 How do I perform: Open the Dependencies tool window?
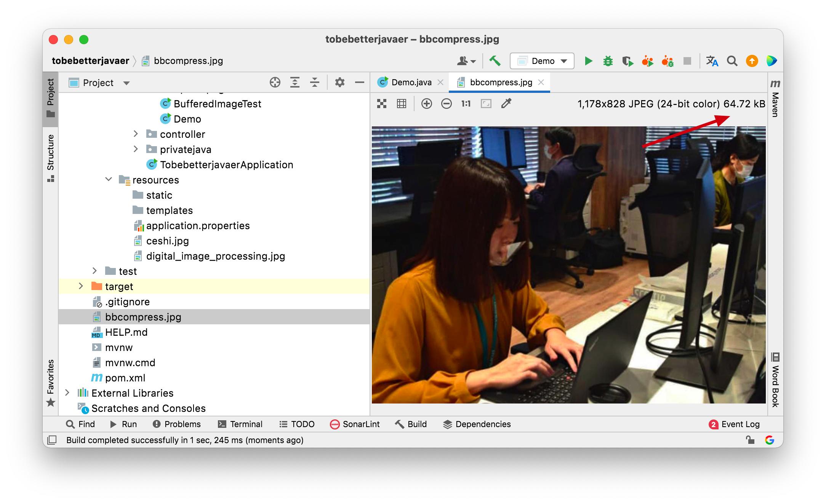(476, 424)
